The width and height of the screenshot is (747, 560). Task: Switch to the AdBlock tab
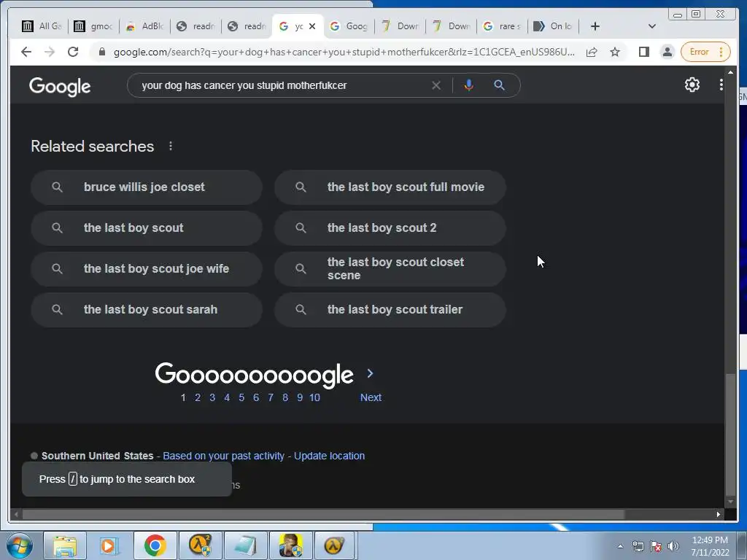[145, 26]
